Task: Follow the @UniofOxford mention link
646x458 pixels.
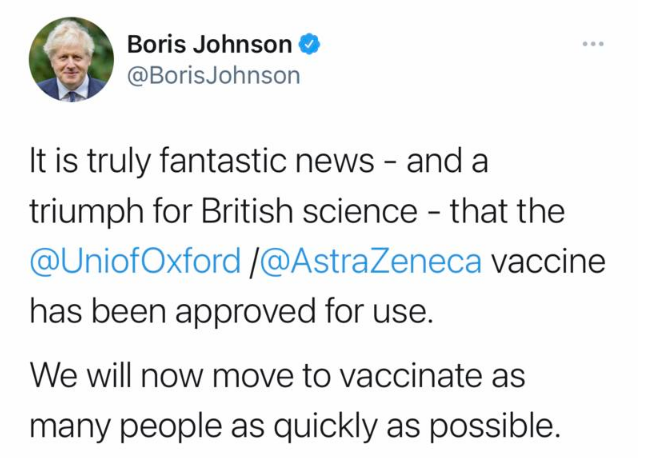Action: click(135, 262)
